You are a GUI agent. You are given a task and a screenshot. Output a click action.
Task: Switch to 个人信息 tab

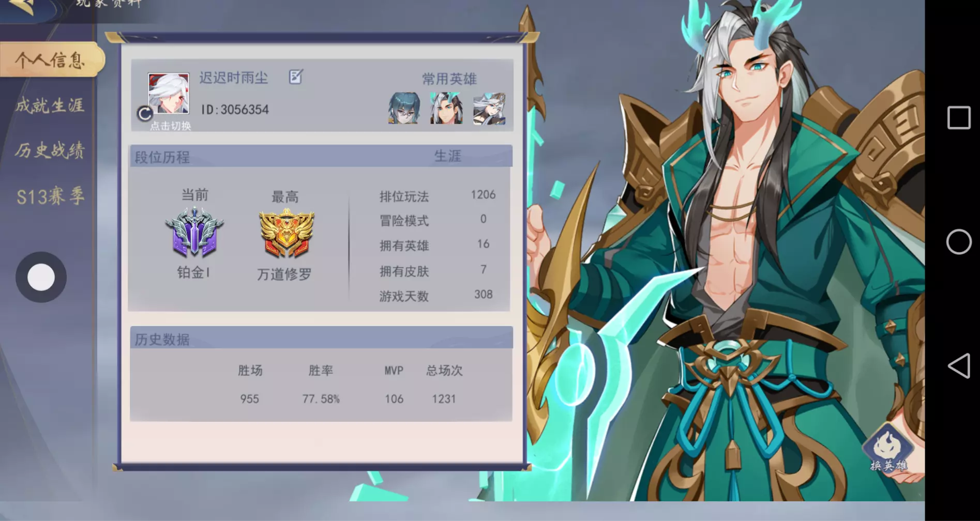(x=51, y=60)
